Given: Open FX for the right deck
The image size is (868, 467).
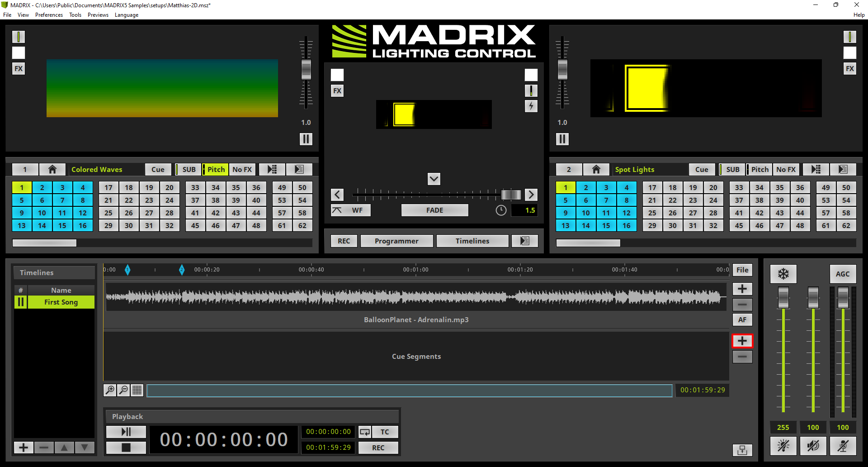Looking at the screenshot, I should point(850,69).
